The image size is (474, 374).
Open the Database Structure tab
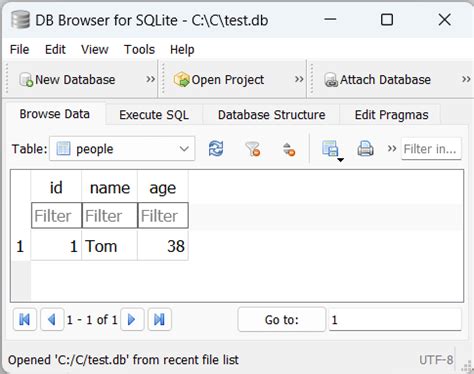pos(271,115)
